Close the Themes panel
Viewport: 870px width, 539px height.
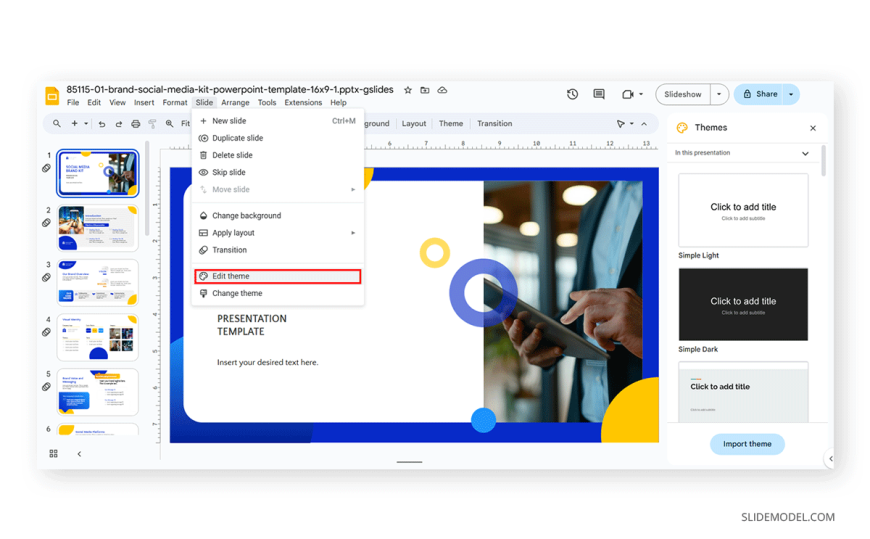coord(813,128)
